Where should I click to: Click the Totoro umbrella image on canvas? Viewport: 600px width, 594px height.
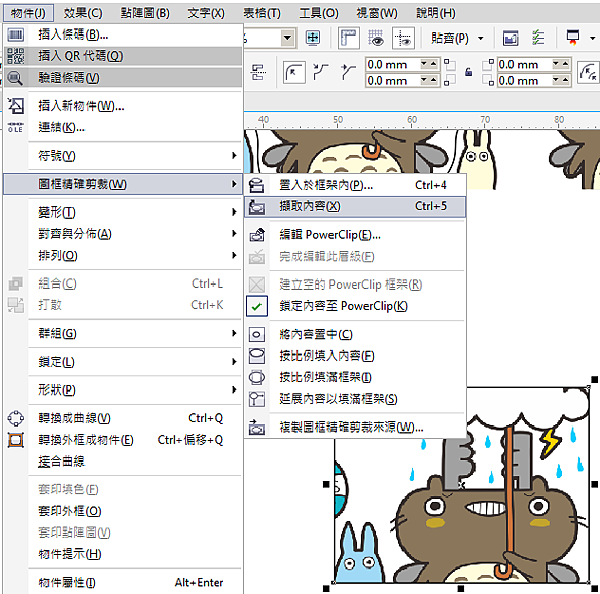(x=461, y=485)
